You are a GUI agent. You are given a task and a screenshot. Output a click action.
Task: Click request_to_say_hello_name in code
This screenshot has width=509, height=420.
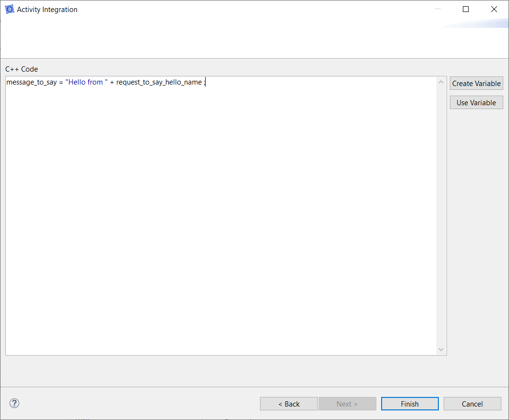(159, 83)
